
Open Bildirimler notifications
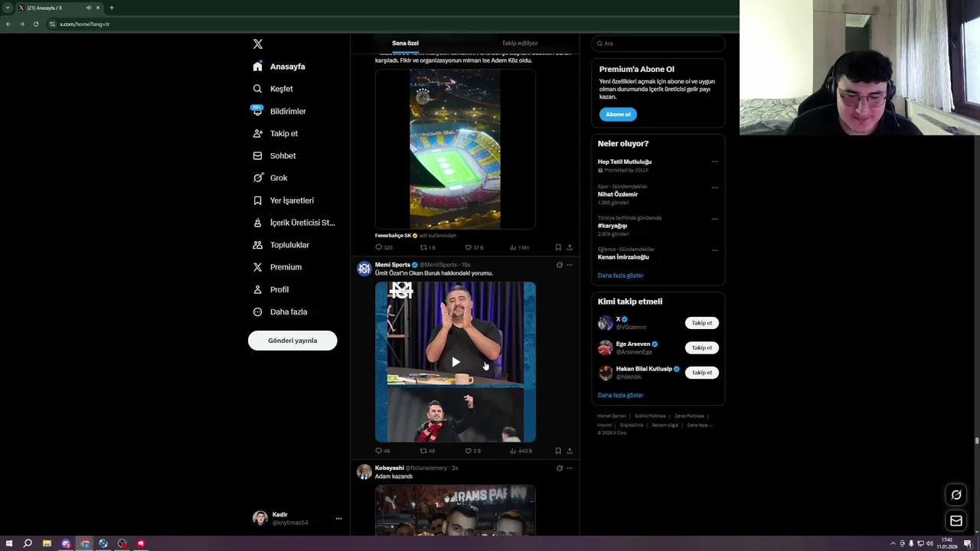coord(279,111)
